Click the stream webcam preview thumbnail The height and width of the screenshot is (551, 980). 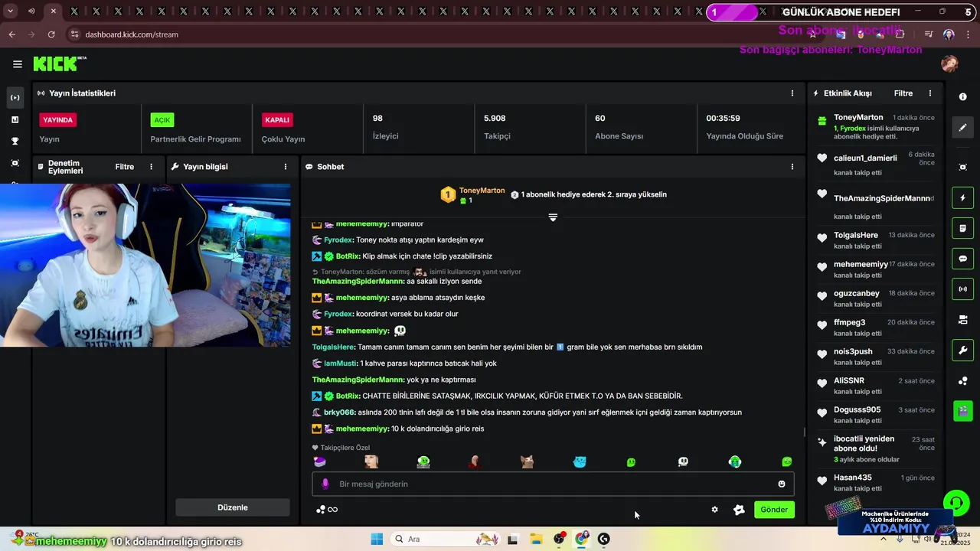point(145,266)
